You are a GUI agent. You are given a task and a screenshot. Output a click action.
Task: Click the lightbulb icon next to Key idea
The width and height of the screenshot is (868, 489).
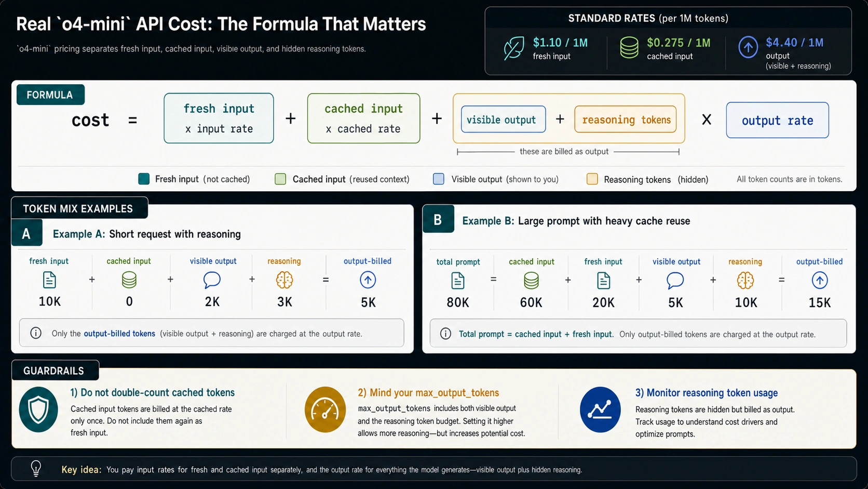click(36, 469)
